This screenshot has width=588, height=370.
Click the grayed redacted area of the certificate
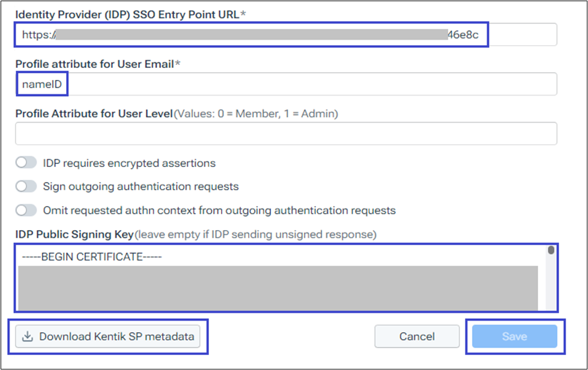(276, 288)
